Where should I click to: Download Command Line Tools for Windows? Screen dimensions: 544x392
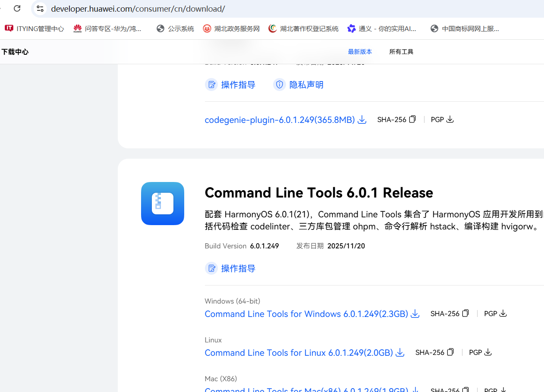click(x=311, y=314)
